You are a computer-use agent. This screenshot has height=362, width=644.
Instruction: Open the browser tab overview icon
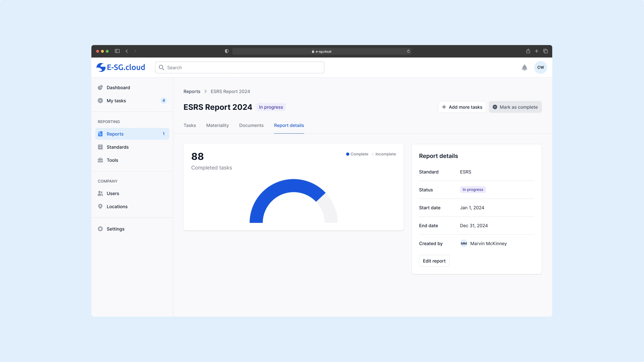pyautogui.click(x=545, y=51)
